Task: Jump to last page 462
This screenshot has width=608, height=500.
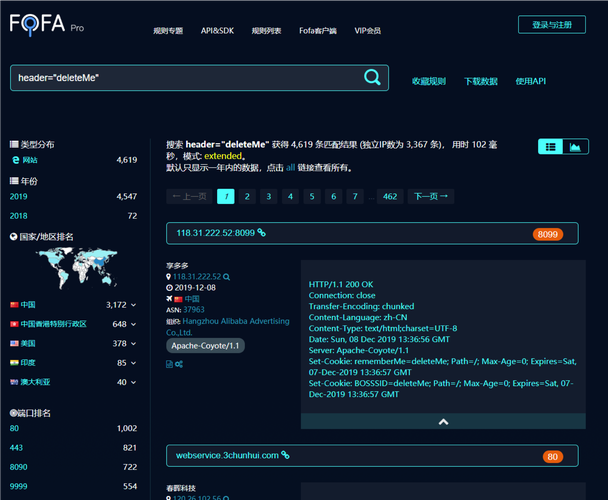Action: click(390, 196)
